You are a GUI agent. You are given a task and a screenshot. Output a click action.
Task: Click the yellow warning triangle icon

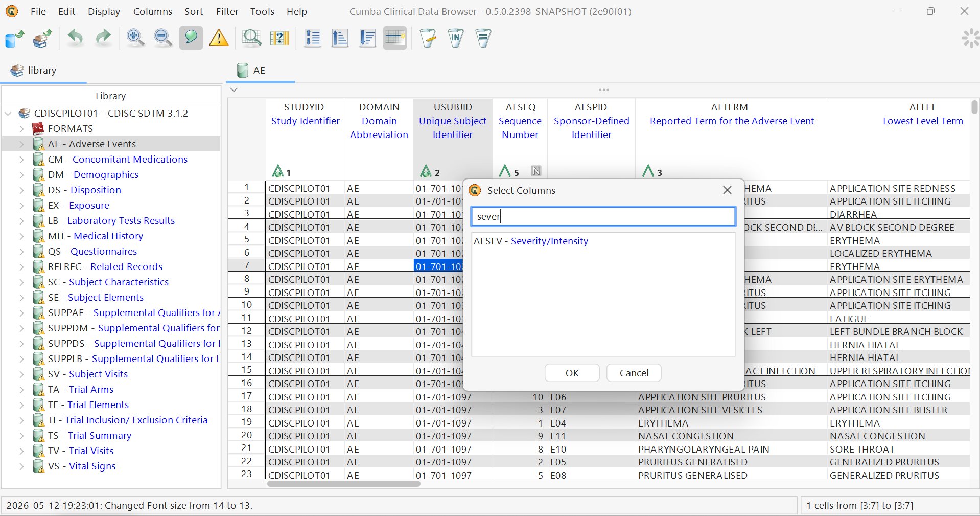point(219,38)
